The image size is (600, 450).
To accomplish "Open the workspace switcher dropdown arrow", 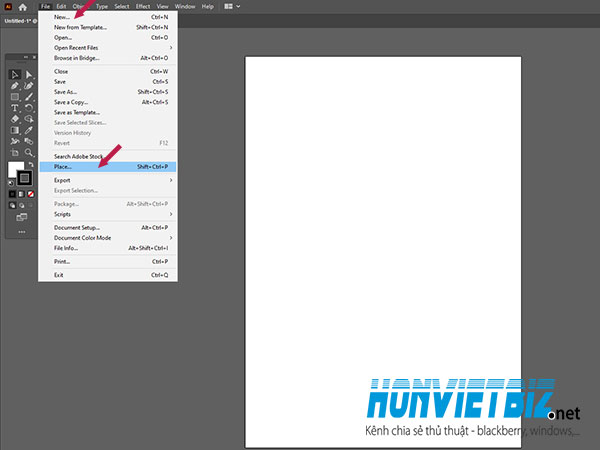I will coord(238,7).
